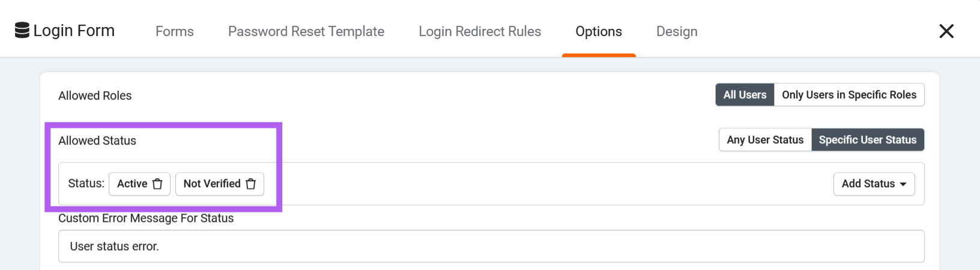Delete the Active status with its trash icon

(157, 184)
